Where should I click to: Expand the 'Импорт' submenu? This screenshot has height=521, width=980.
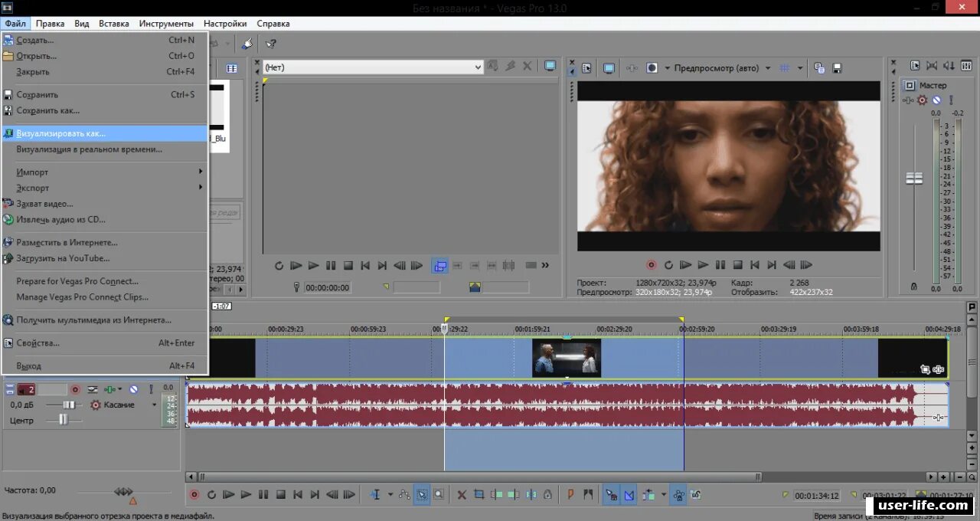click(105, 172)
